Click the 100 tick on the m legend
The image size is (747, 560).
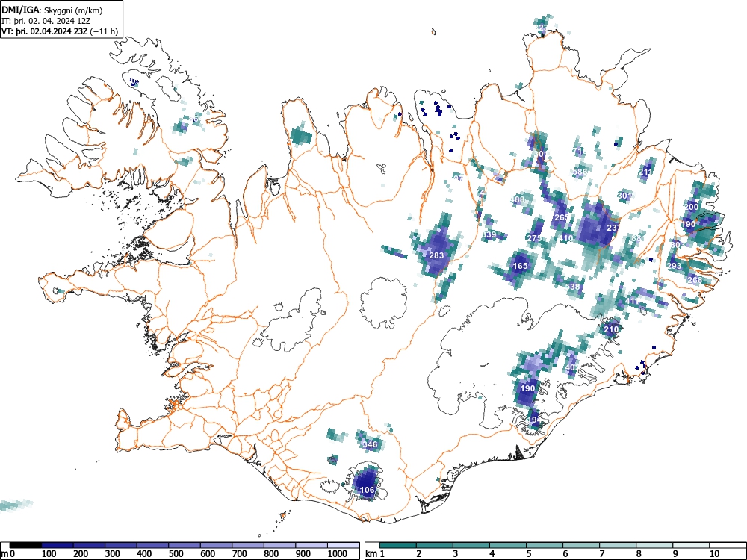pos(49,554)
